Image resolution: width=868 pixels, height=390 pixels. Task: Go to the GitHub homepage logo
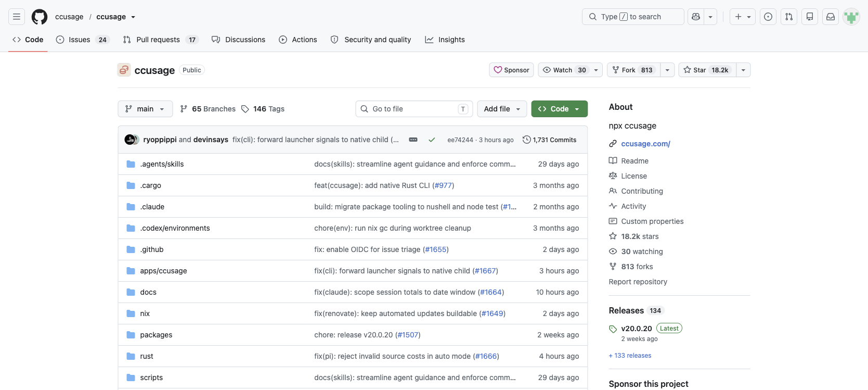pos(40,17)
